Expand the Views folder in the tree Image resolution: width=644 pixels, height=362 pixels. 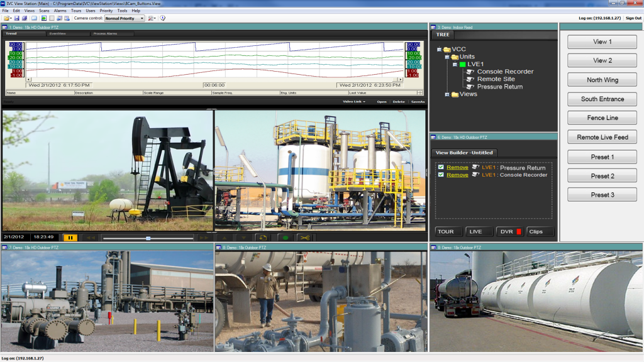click(x=447, y=94)
